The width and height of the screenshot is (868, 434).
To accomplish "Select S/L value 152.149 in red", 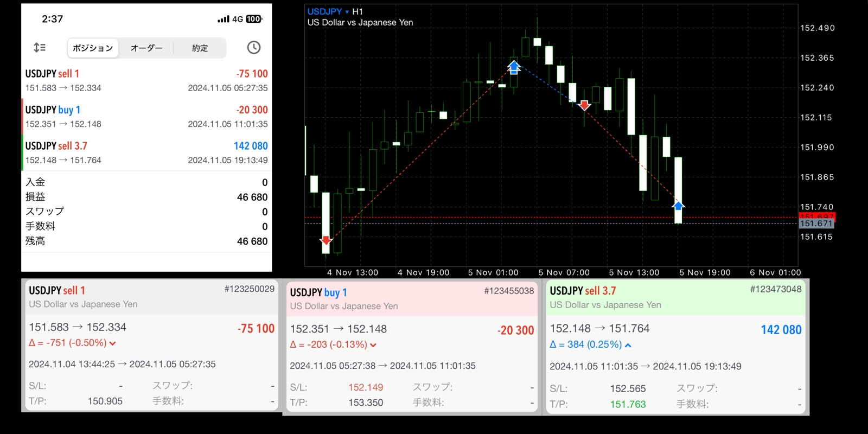I will click(366, 387).
